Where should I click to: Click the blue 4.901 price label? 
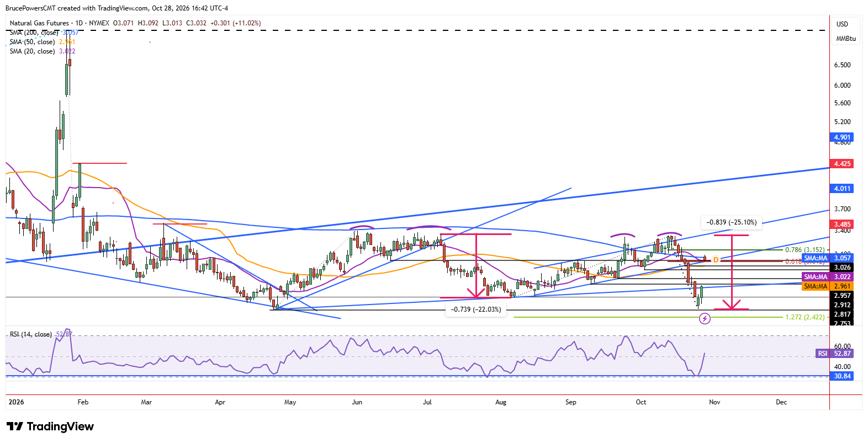(842, 137)
